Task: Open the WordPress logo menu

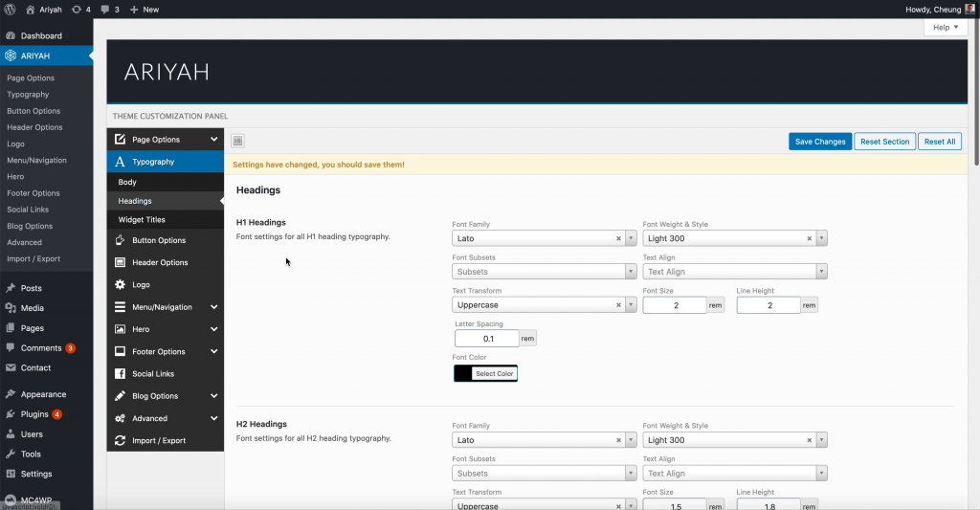Action: (10, 10)
